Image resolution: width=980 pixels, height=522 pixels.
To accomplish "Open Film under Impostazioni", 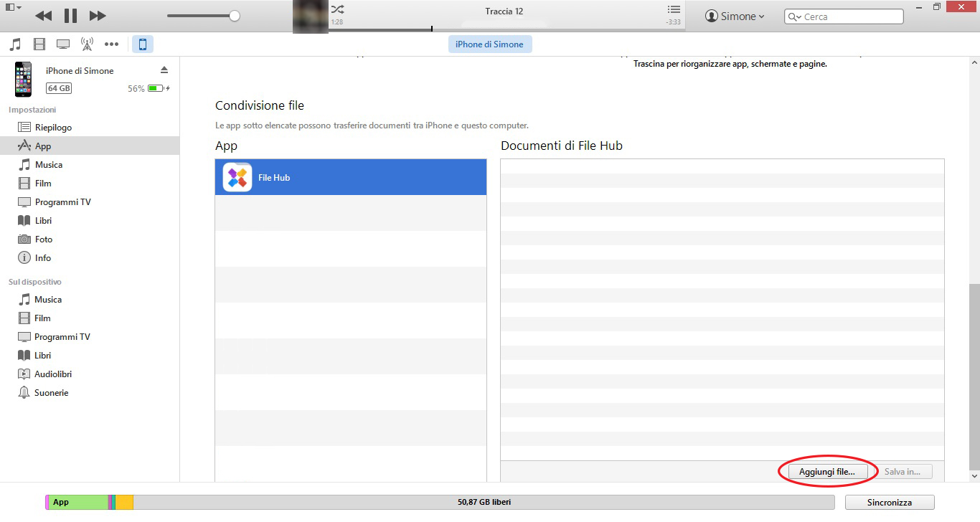I will pyautogui.click(x=90, y=183).
